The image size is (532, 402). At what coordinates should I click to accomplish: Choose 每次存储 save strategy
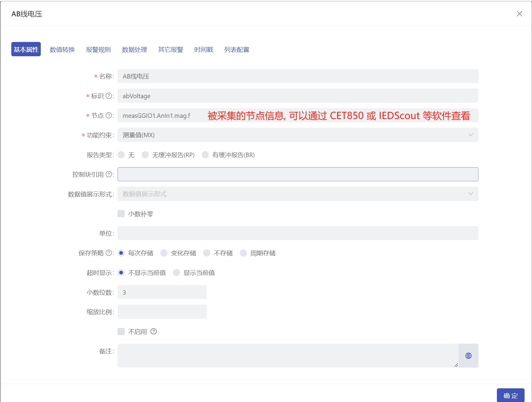coord(121,253)
